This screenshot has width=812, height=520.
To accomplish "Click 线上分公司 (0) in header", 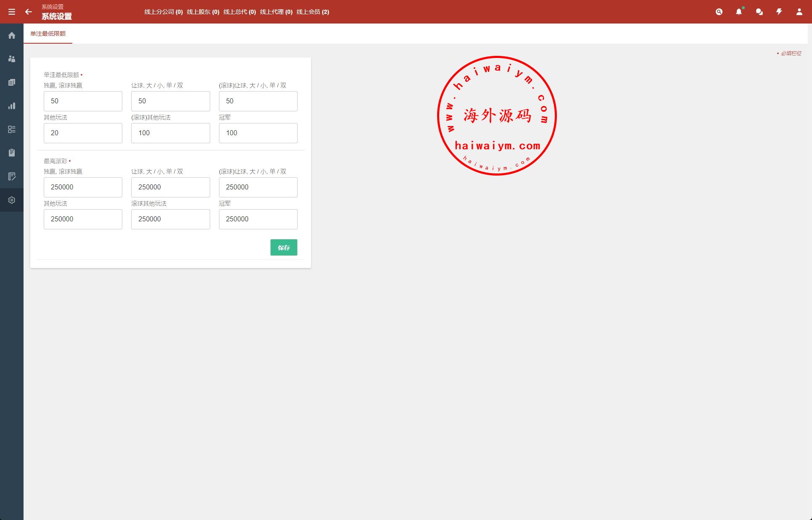I will coord(163,12).
